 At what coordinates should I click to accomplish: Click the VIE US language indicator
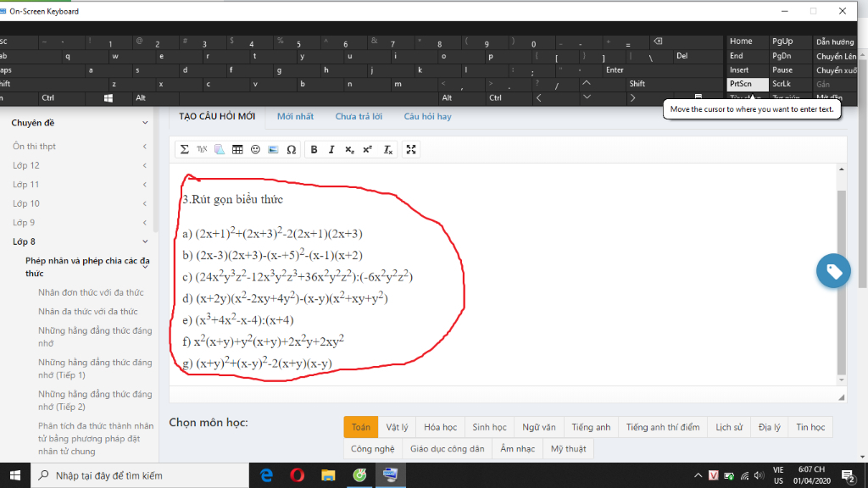pos(778,475)
